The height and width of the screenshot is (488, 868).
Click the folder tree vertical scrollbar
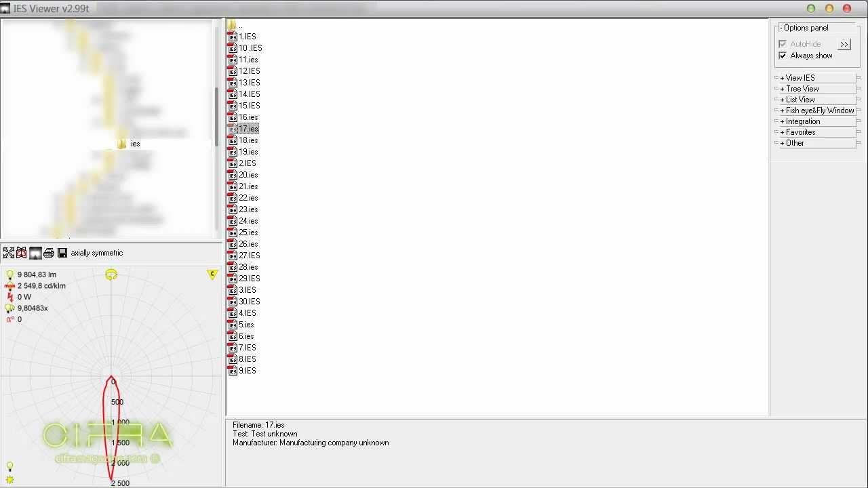click(217, 117)
